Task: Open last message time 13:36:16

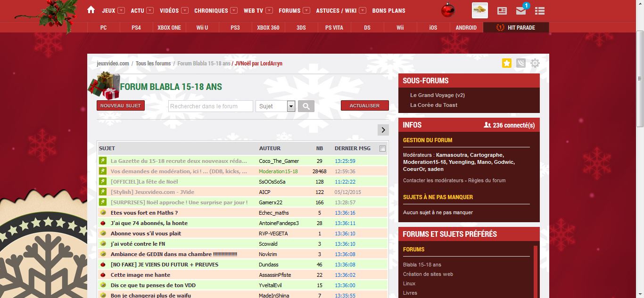Action: [x=345, y=213]
